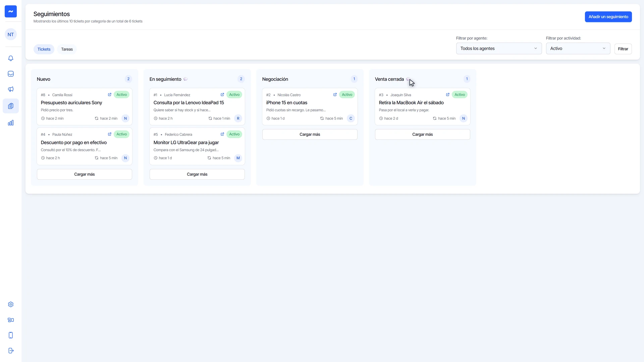
Task: Open the NT user avatar
Action: coord(11,34)
